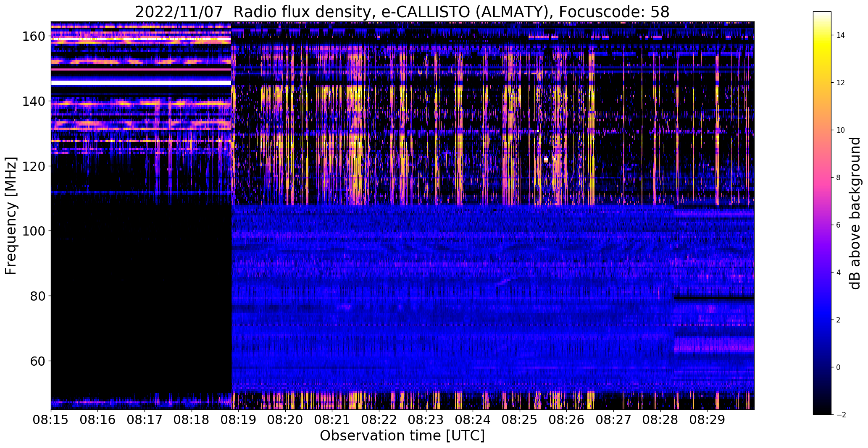Click the 08:29 time tick label
868x448 pixels.
coord(707,419)
